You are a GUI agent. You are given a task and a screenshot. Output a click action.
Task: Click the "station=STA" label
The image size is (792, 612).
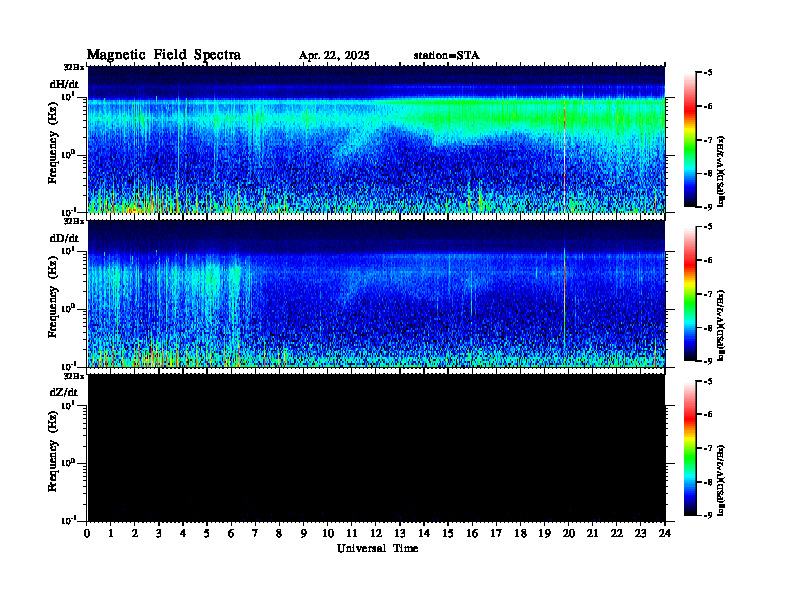click(x=446, y=56)
